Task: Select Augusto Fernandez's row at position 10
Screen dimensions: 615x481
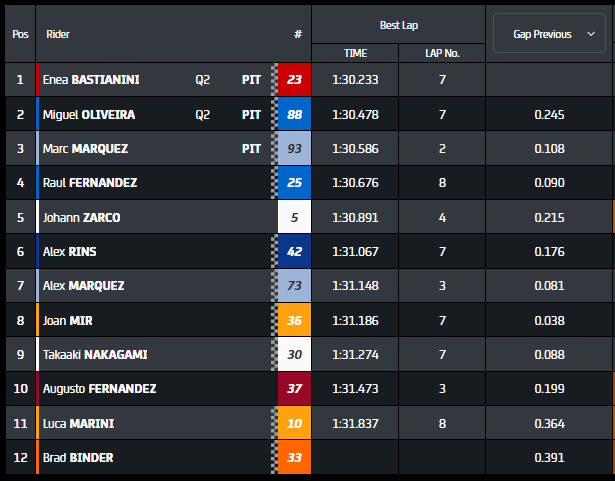Action: (99, 388)
